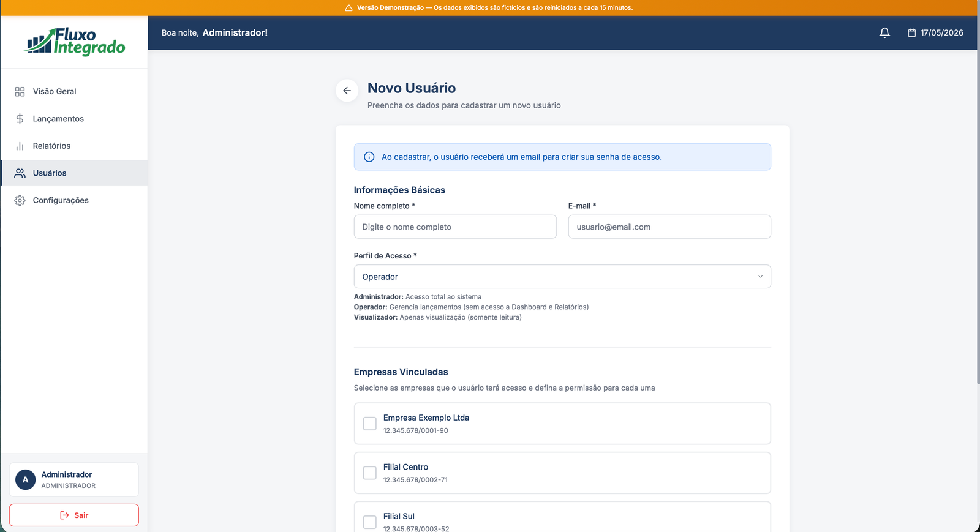Open Lançamentos in the sidebar
This screenshot has width=980, height=532.
(74, 119)
